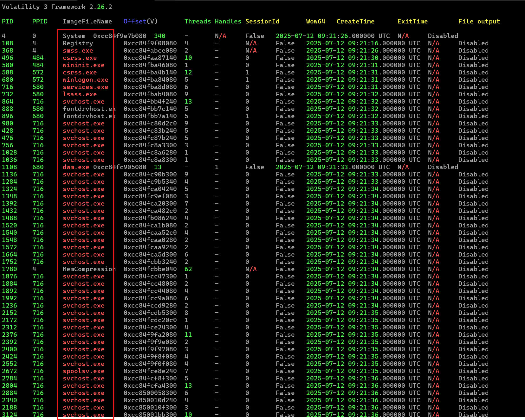The height and width of the screenshot is (420, 525).
Task: Click the Threads column header
Action: coord(198,21)
